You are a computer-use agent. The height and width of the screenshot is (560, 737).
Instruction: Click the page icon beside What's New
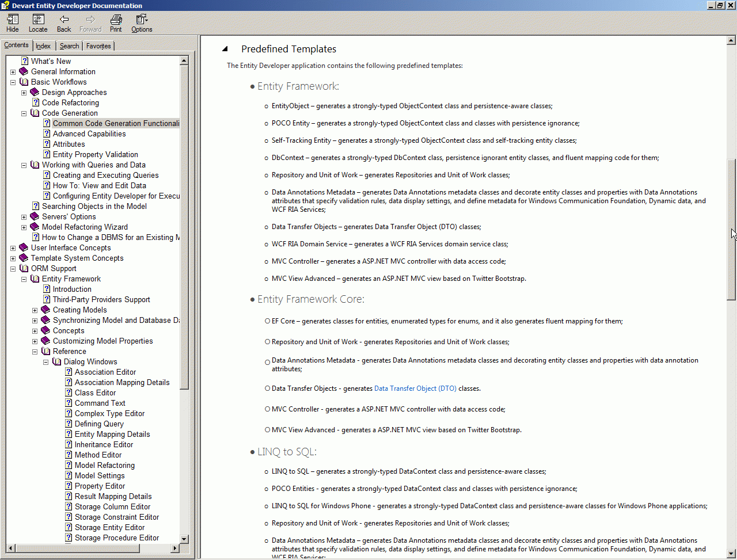(24, 61)
